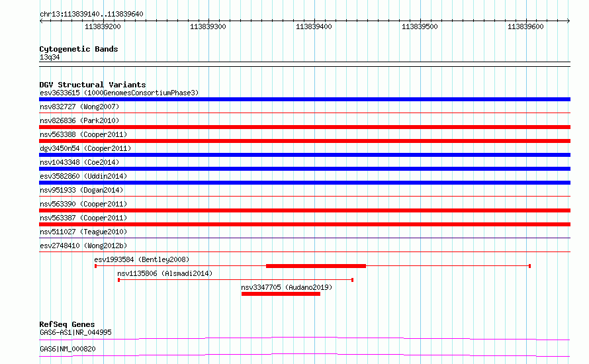
Task: Click the black cytogenetic band 13q34 bar
Action: click(304, 64)
